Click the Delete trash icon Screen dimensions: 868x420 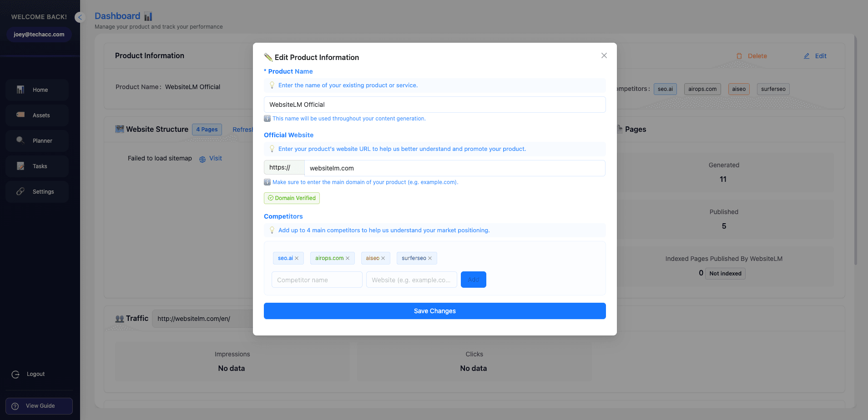coord(739,56)
